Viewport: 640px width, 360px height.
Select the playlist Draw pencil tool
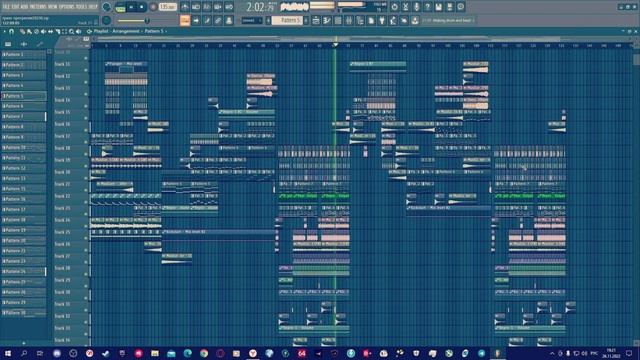click(x=22, y=31)
